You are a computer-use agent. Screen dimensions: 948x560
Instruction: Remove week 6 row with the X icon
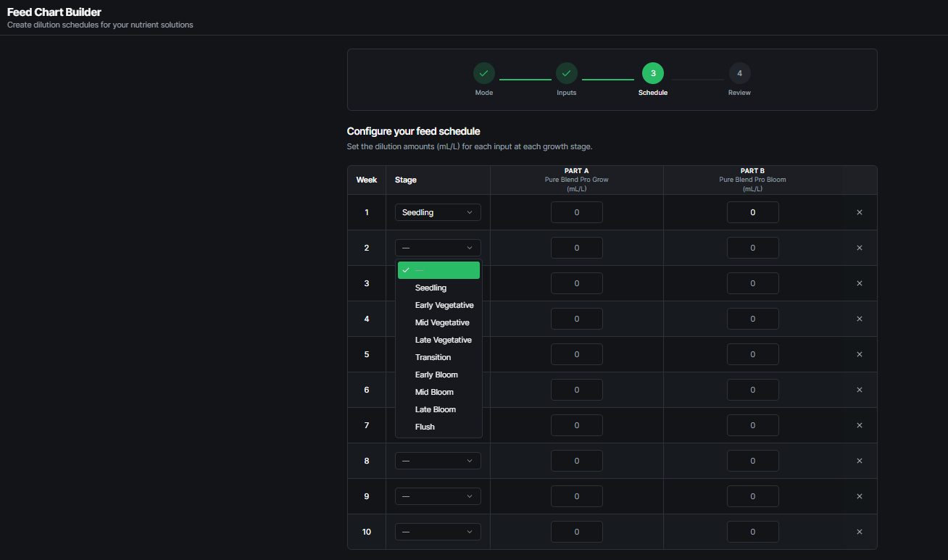point(860,390)
